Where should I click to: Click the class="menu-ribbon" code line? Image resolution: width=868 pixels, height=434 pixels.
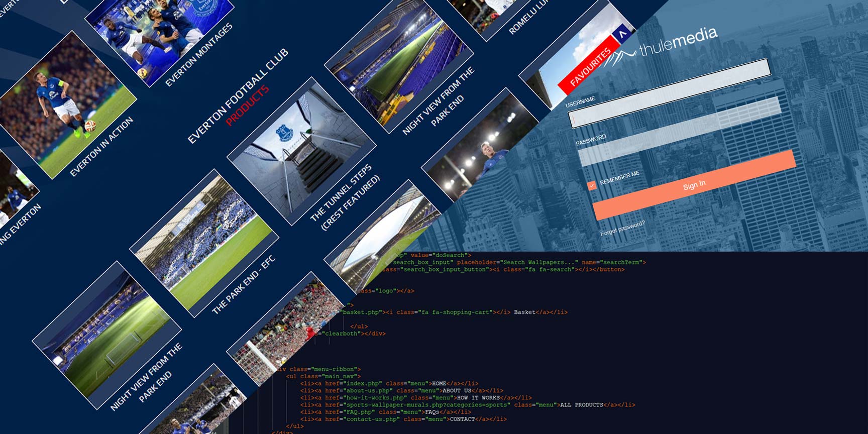[319, 369]
